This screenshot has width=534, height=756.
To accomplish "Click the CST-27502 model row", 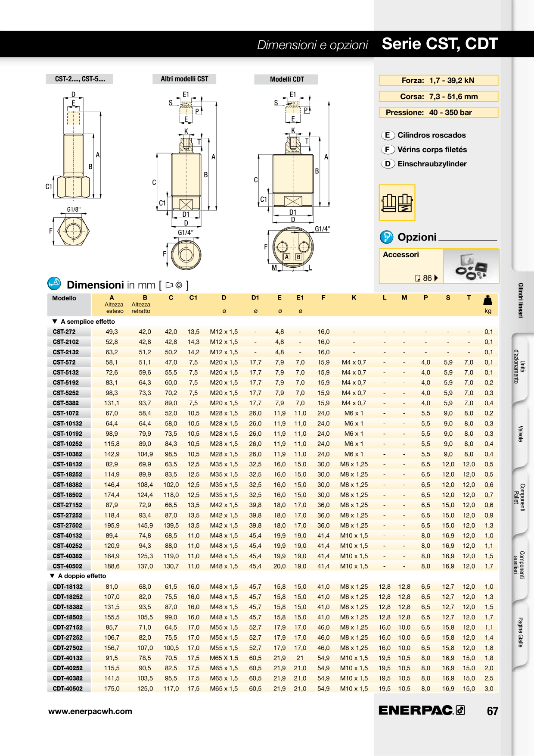I will 273,525.
